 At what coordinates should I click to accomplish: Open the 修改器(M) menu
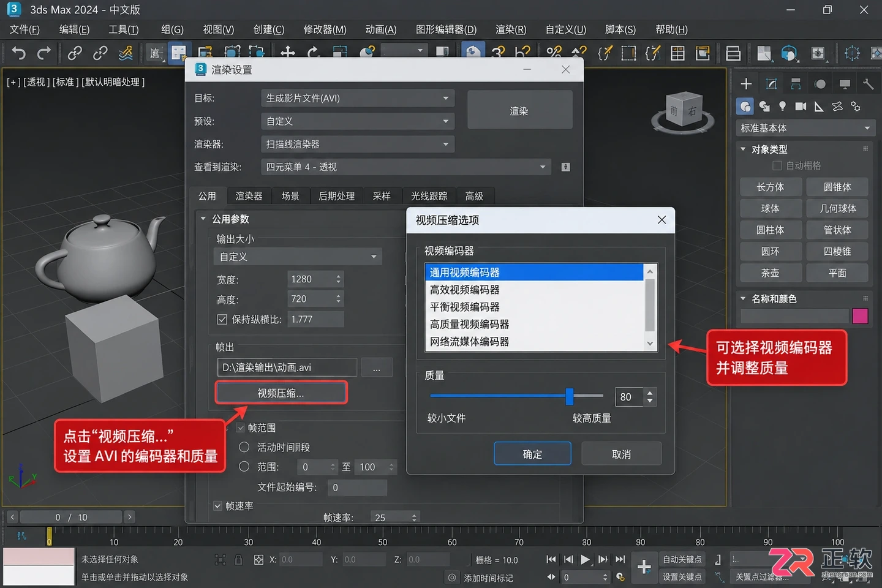pyautogui.click(x=325, y=29)
